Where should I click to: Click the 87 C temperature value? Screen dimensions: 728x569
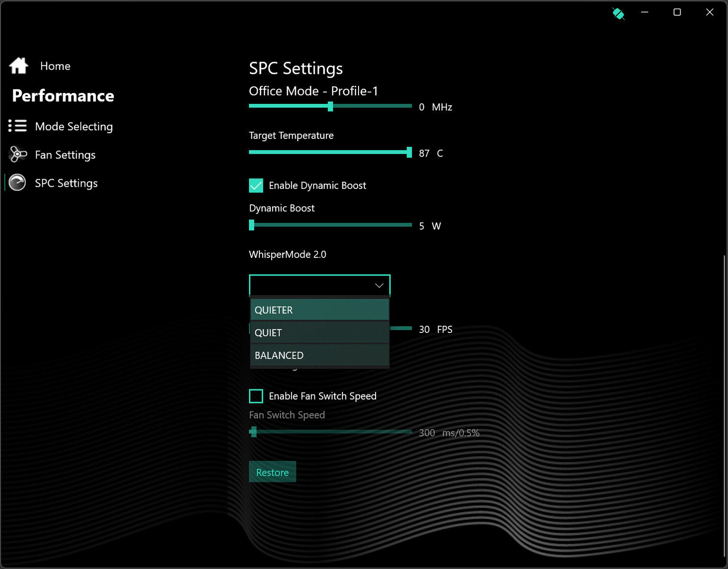coord(431,154)
